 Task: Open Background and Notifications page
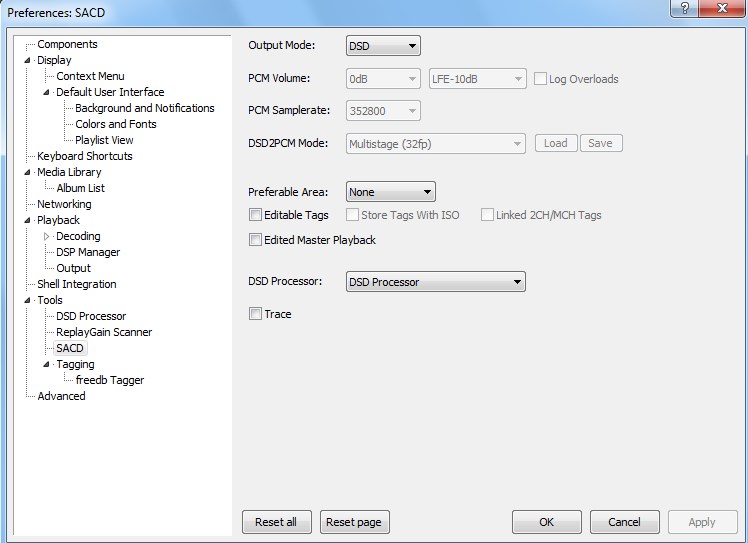click(x=145, y=108)
